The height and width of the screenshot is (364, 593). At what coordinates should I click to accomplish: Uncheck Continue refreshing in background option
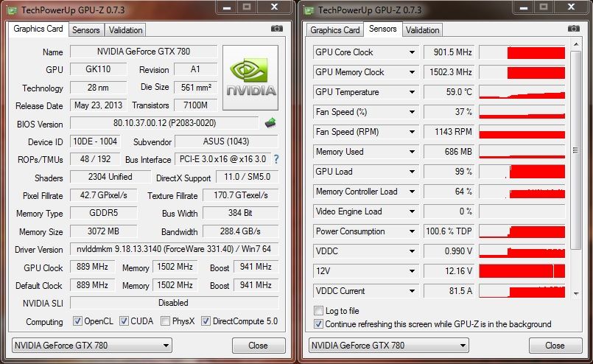319,323
